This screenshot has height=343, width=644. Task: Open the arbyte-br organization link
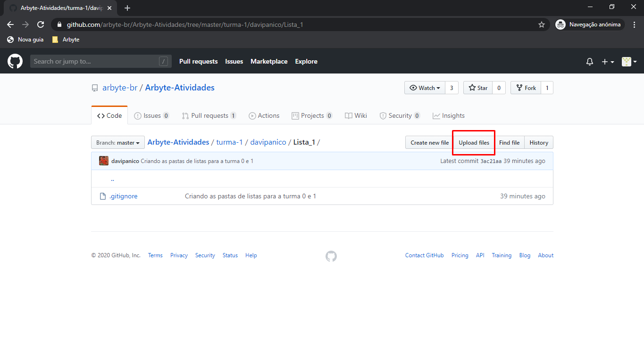point(120,88)
